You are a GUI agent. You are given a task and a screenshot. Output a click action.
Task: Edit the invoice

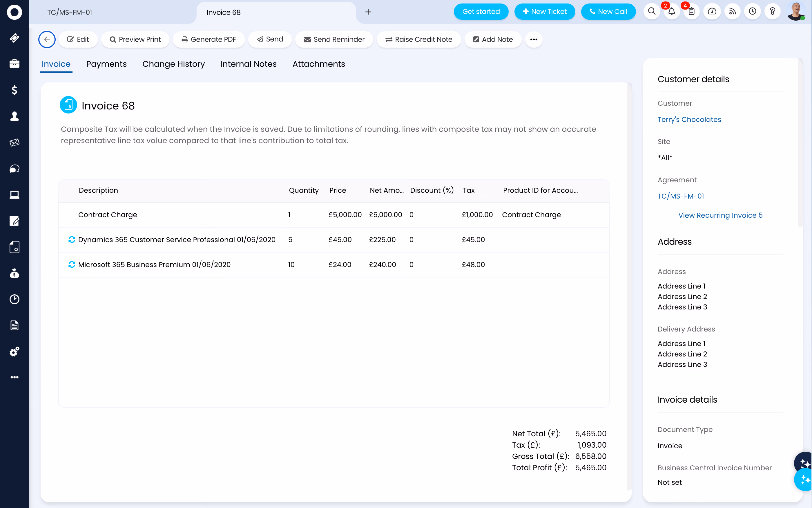tap(78, 39)
